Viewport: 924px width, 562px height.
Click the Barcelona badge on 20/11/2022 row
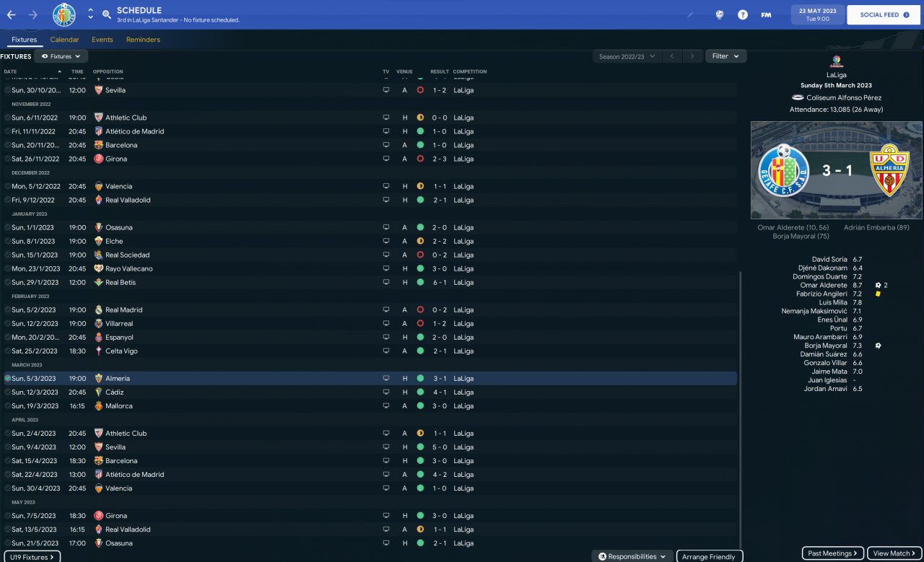99,145
